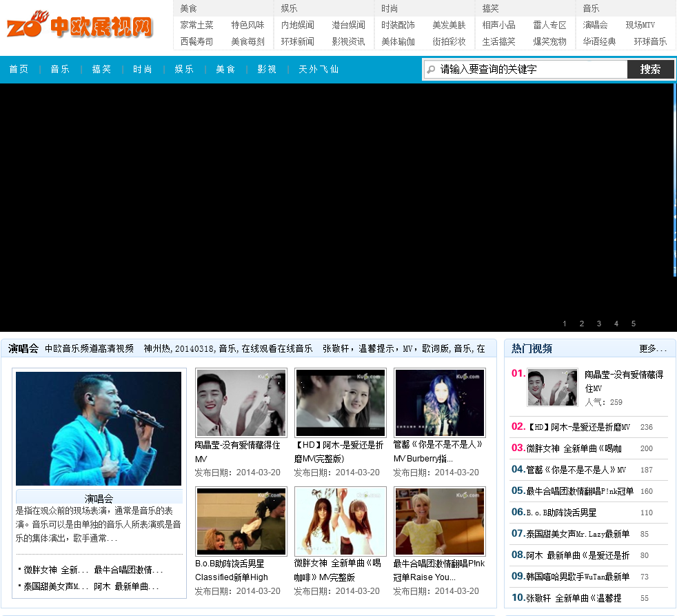Click 更多... link in 热门视频 panel
The width and height of the screenshot is (677, 616).
[x=653, y=348]
